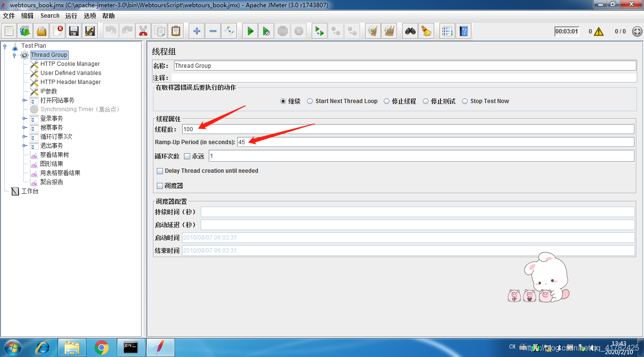The width and height of the screenshot is (644, 357).
Task: Collapse the Thread Group tree node
Action: [14, 55]
